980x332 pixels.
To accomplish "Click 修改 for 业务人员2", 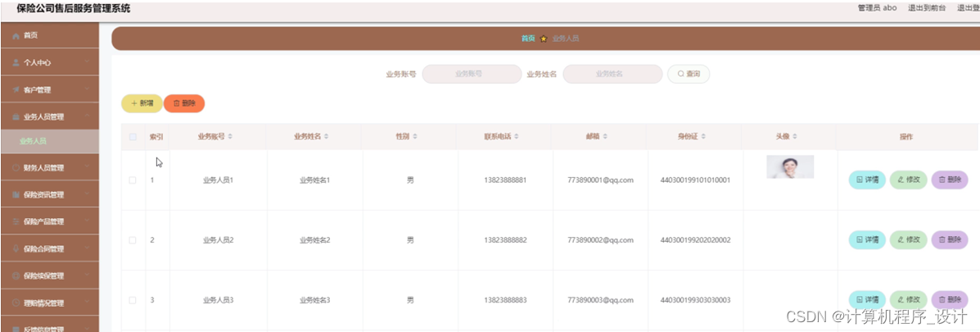I will pyautogui.click(x=908, y=239).
